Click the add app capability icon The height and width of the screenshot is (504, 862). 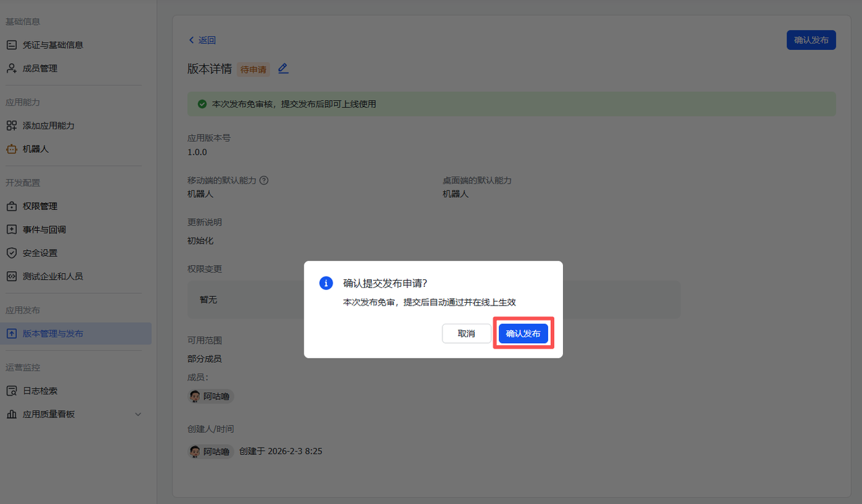(x=11, y=126)
